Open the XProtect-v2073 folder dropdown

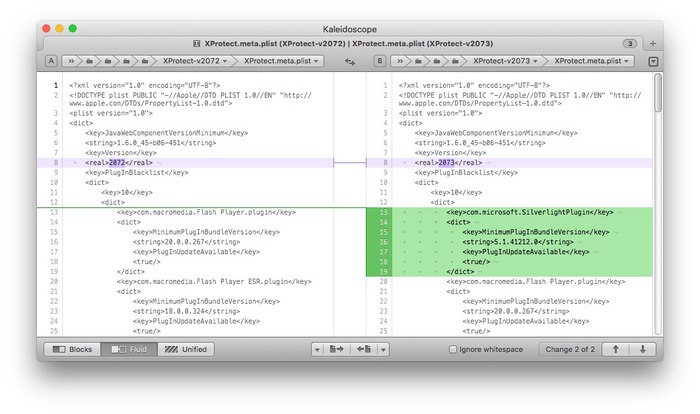(505, 61)
